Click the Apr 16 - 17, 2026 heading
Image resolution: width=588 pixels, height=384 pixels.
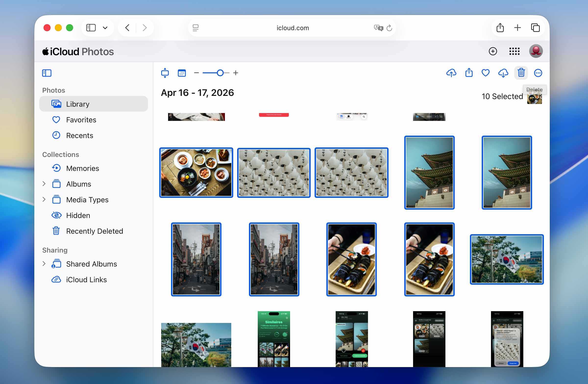coord(197,93)
